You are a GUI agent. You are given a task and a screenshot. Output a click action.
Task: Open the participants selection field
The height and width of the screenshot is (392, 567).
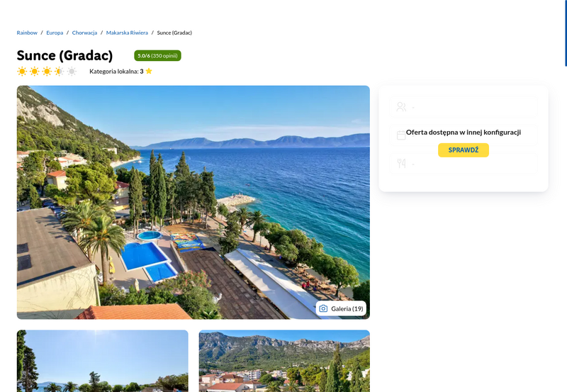pyautogui.click(x=464, y=106)
